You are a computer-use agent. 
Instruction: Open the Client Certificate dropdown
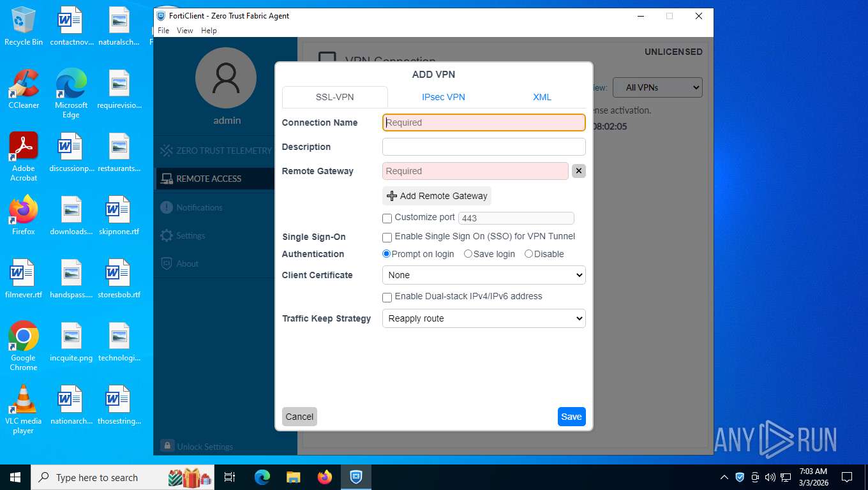click(x=484, y=275)
